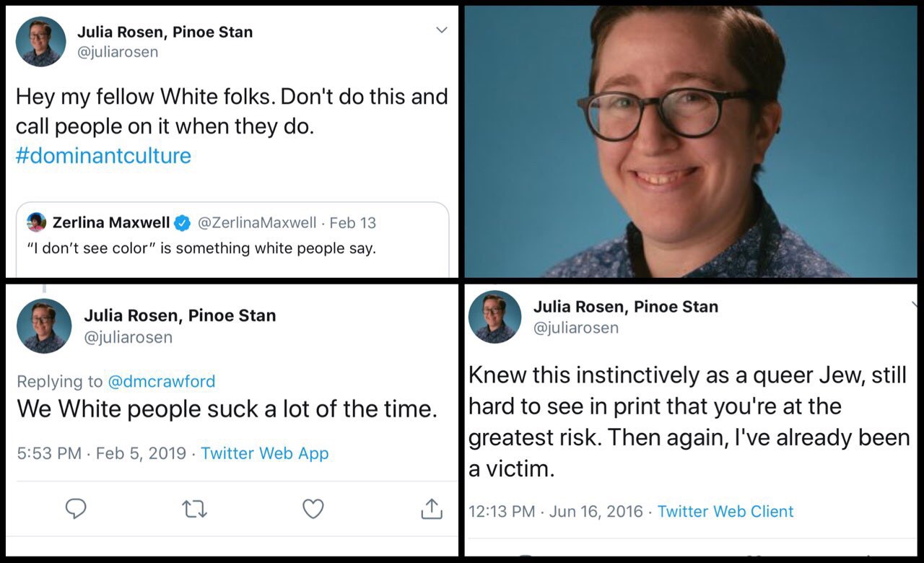This screenshot has width=924, height=563.
Task: Like the tweet with the heart icon
Action: point(313,510)
